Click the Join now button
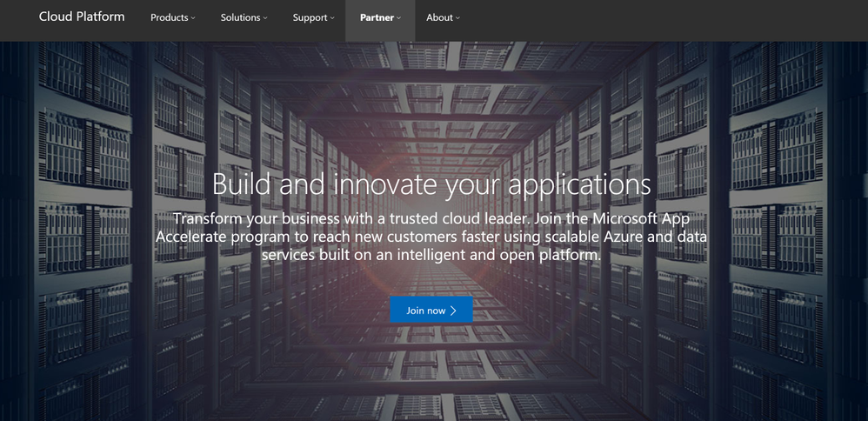868x421 pixels. 431,310
